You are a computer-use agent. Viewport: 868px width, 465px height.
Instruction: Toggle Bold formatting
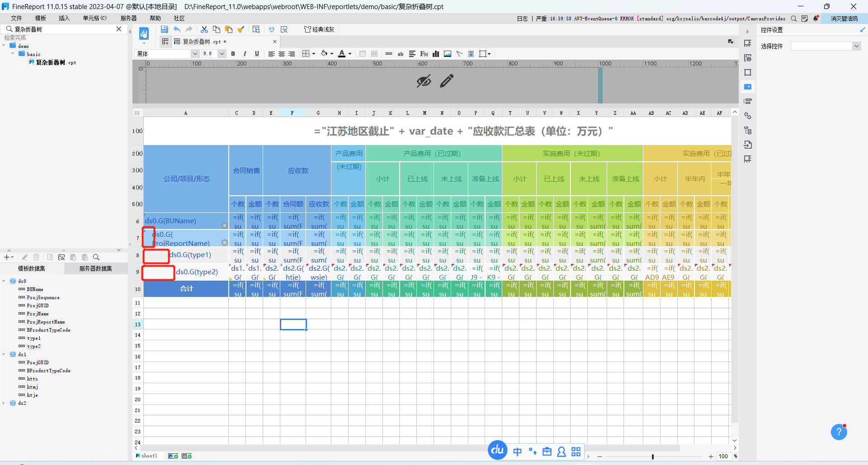233,54
